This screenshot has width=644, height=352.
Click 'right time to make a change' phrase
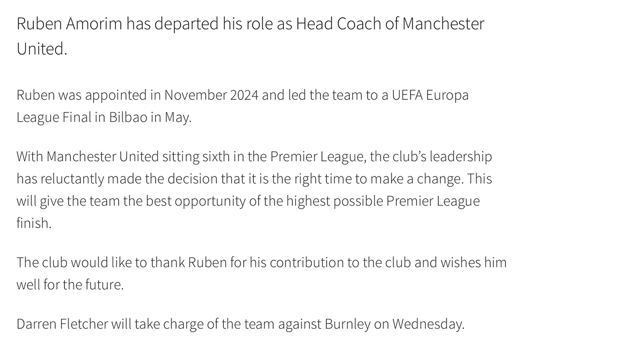(x=378, y=179)
